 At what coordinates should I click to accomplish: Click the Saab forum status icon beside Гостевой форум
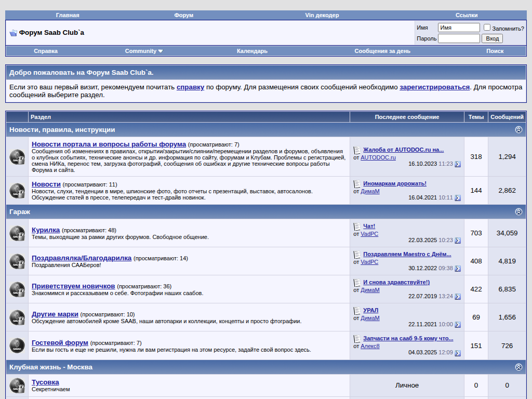pos(17,345)
